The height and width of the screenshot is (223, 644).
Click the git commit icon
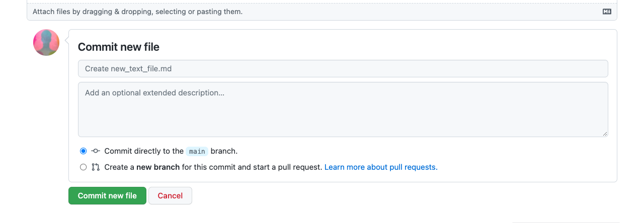(x=96, y=151)
